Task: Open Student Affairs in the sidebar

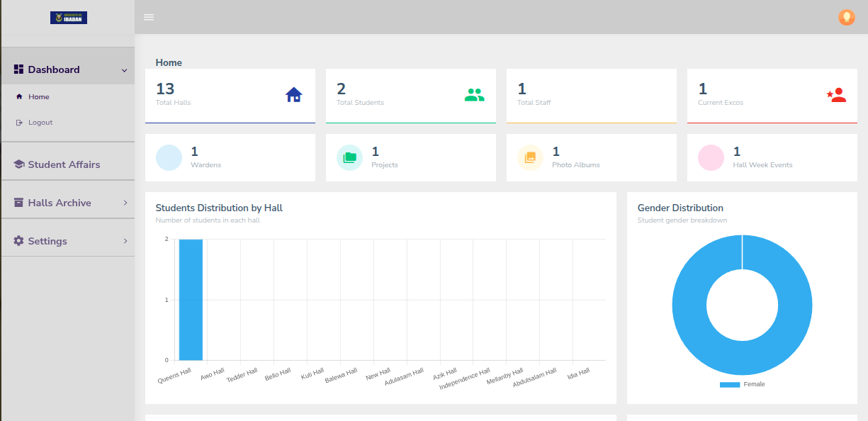Action: coord(64,164)
